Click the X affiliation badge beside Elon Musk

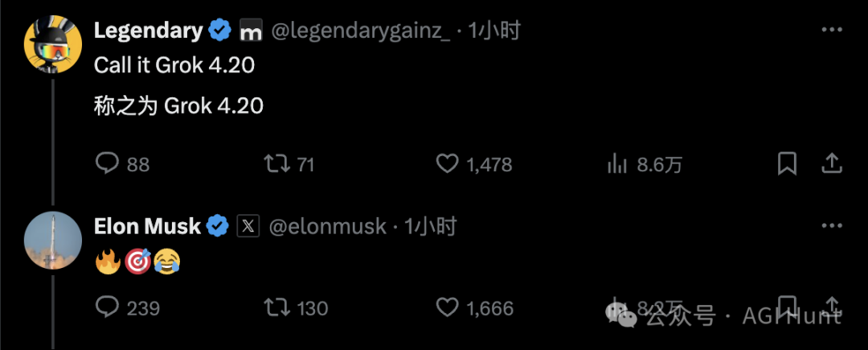click(x=248, y=227)
